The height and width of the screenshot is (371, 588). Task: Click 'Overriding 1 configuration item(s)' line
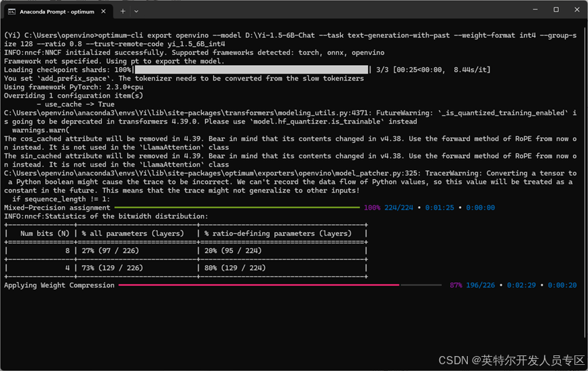[73, 96]
